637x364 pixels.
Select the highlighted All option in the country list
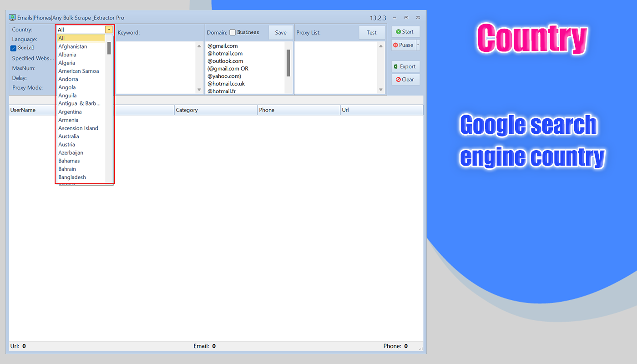click(81, 38)
